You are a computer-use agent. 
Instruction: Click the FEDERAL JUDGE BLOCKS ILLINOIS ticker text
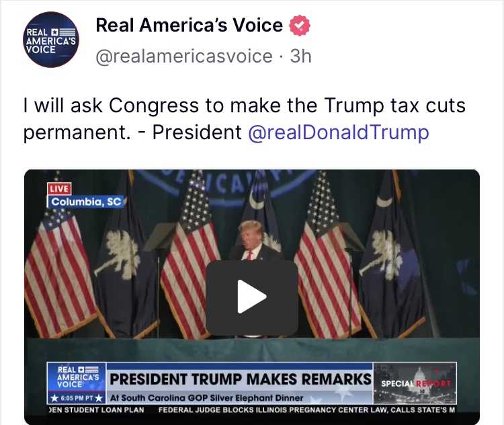(306, 410)
